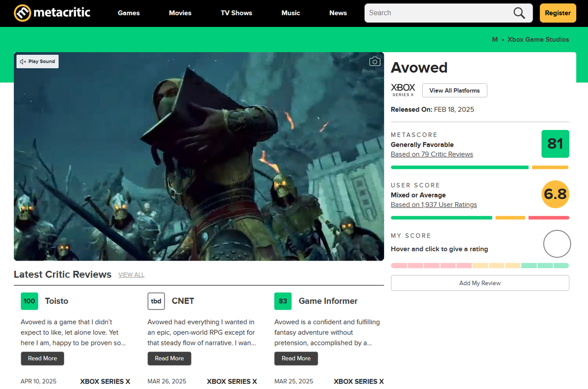Viewport: 588px width, 389px height.
Task: Click Read More under Game Informer review
Action: click(x=296, y=359)
